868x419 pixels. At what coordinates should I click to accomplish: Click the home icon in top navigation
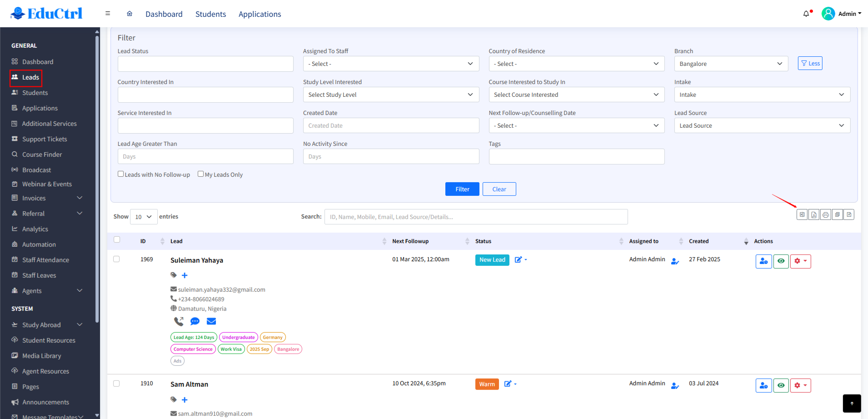130,14
